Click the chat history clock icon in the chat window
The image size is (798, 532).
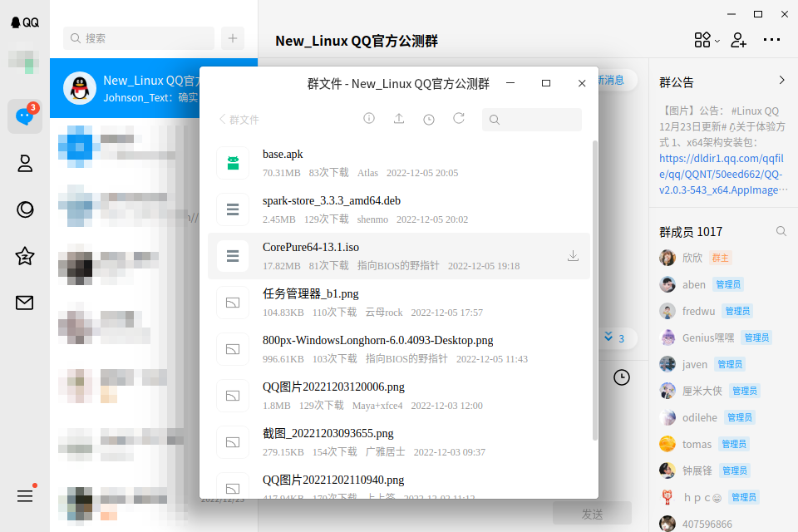click(x=622, y=377)
